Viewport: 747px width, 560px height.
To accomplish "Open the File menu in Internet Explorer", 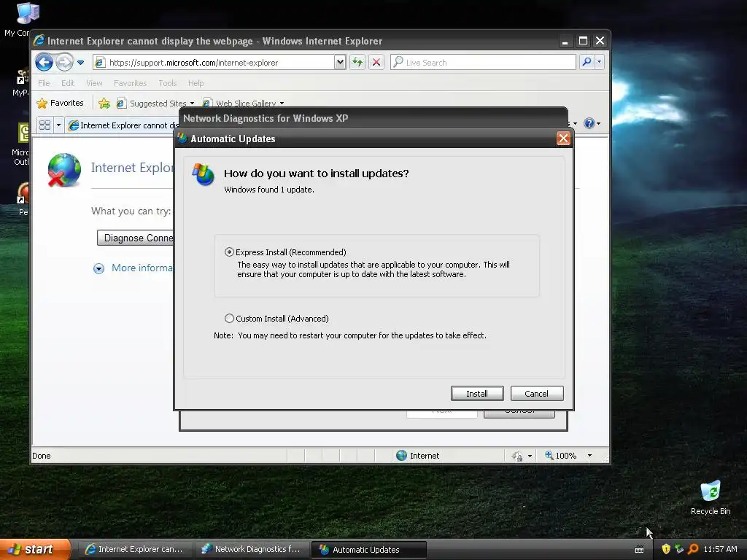I will [x=44, y=83].
